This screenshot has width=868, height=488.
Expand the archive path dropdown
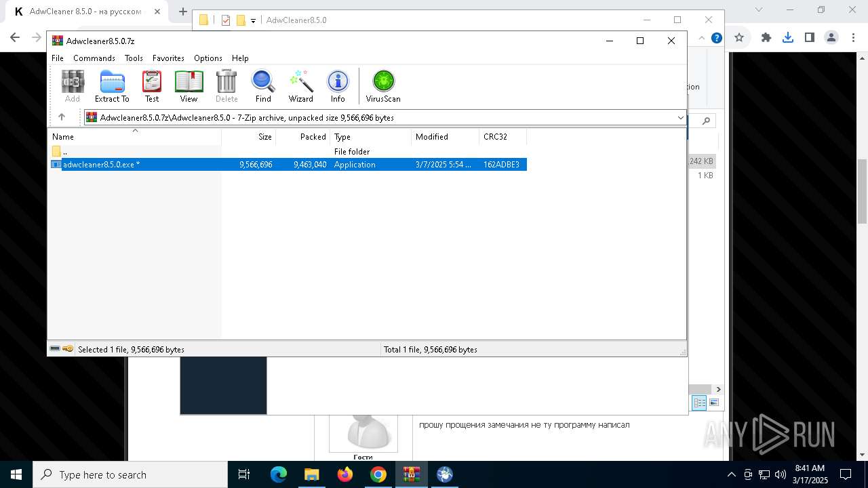pyautogui.click(x=681, y=118)
